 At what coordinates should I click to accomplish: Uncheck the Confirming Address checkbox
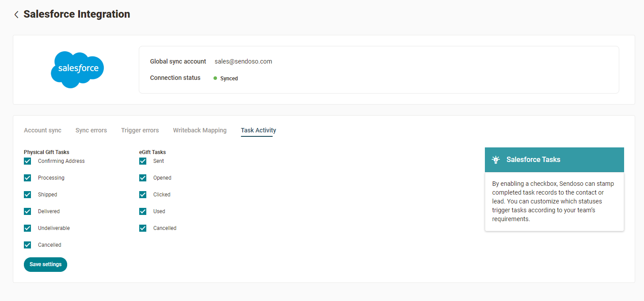point(27,161)
